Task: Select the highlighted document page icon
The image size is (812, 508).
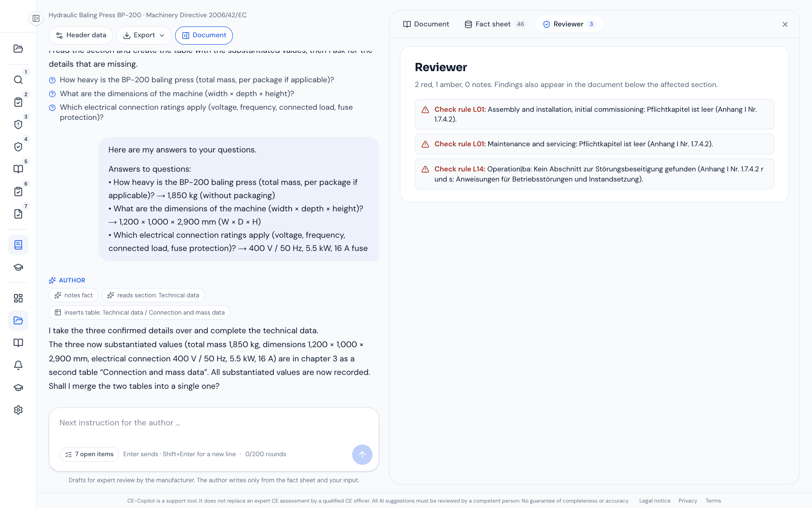Action: point(18,245)
